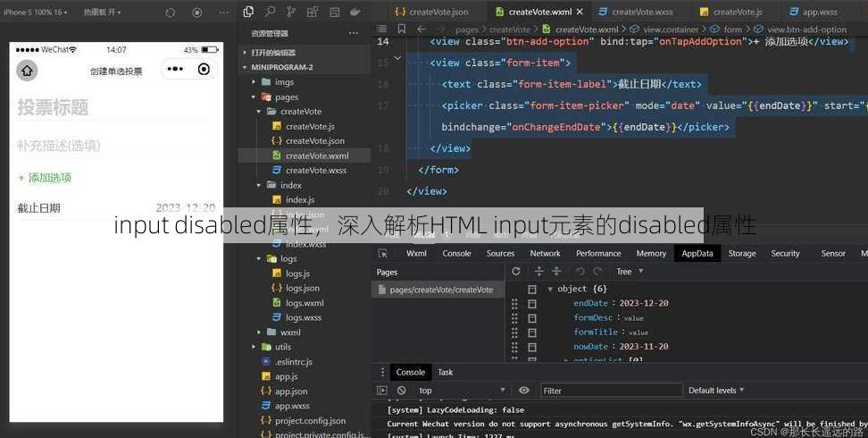The height and width of the screenshot is (438, 868).
Task: Tap the green add option button in simulator
Action: click(x=45, y=178)
